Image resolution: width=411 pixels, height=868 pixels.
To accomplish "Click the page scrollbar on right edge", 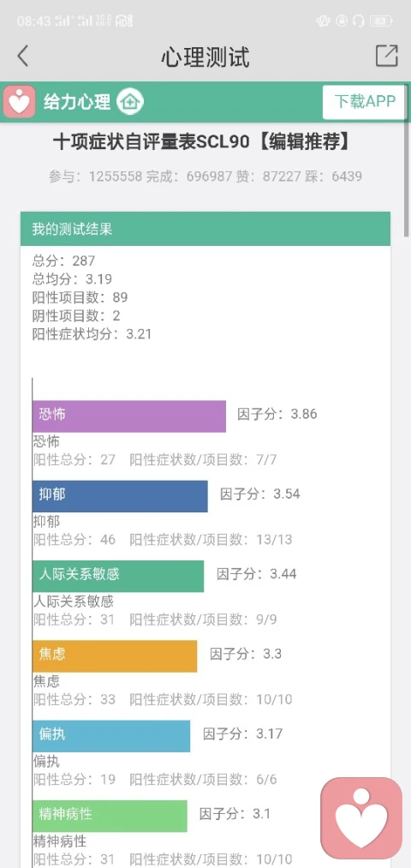I will click(408, 160).
